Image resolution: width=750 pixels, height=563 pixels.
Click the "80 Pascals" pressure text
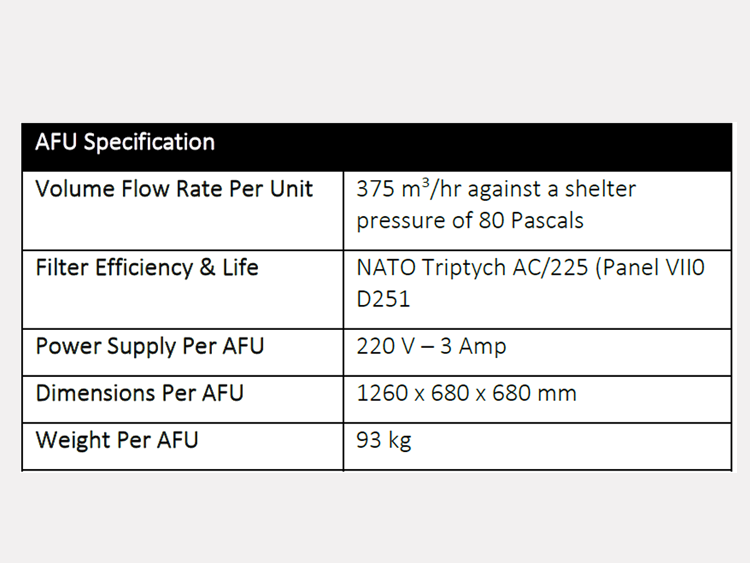pos(535,220)
